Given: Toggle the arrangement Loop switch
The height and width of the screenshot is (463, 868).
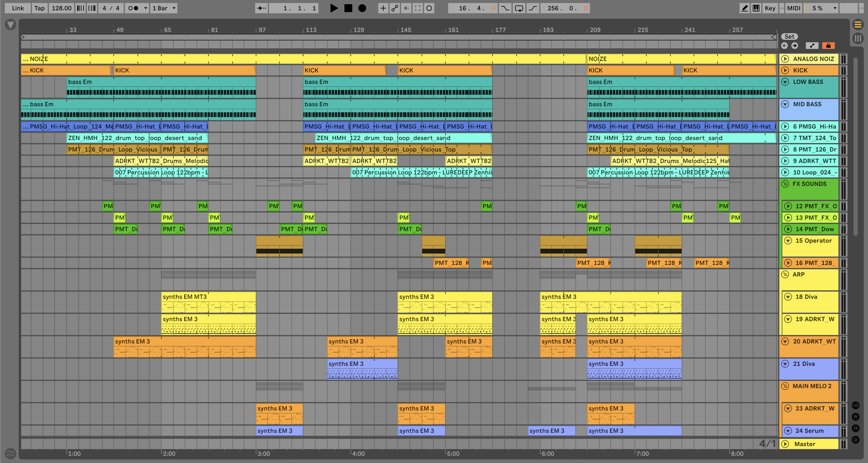Looking at the screenshot, I should click(519, 8).
